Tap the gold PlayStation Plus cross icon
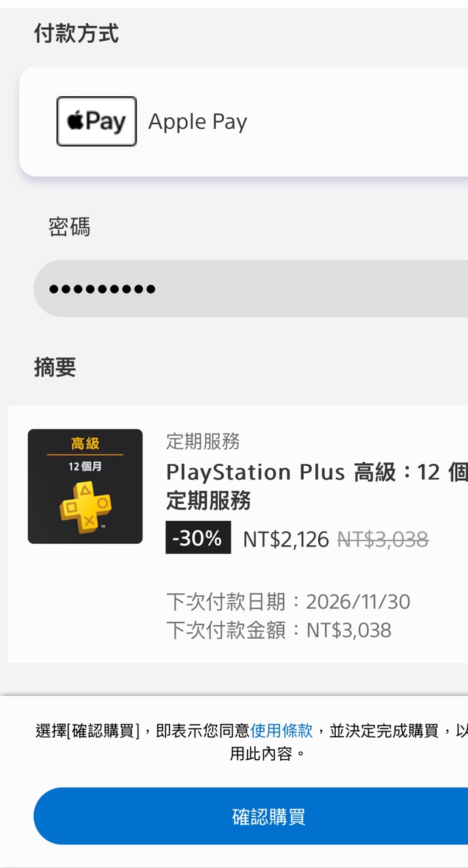 click(85, 507)
